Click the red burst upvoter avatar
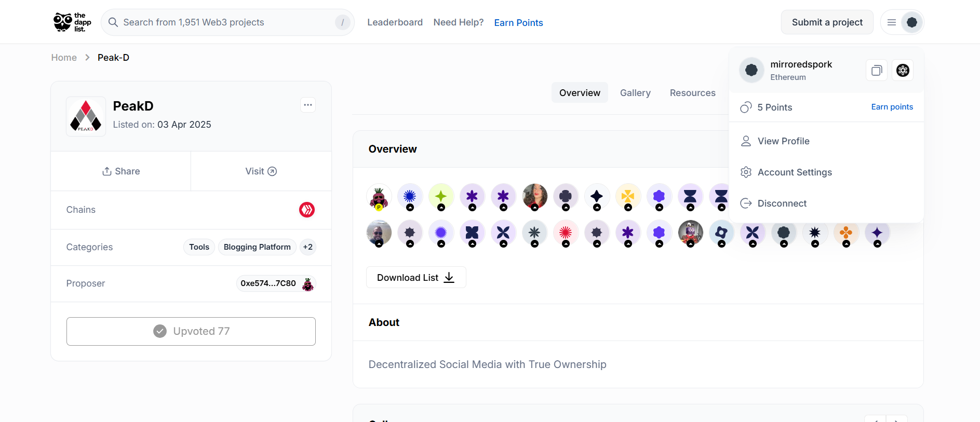 click(x=566, y=233)
